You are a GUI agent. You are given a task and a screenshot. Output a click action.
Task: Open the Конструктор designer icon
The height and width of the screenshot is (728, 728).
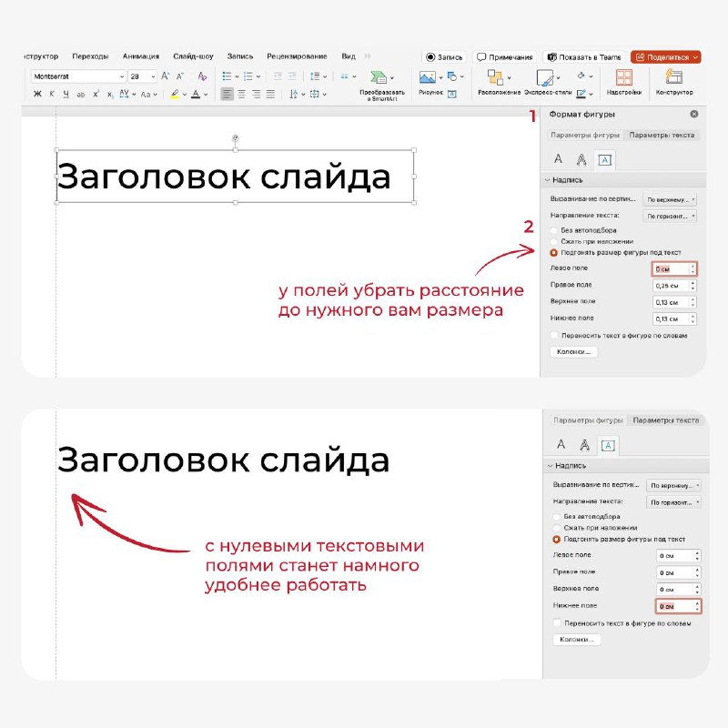[x=673, y=76]
